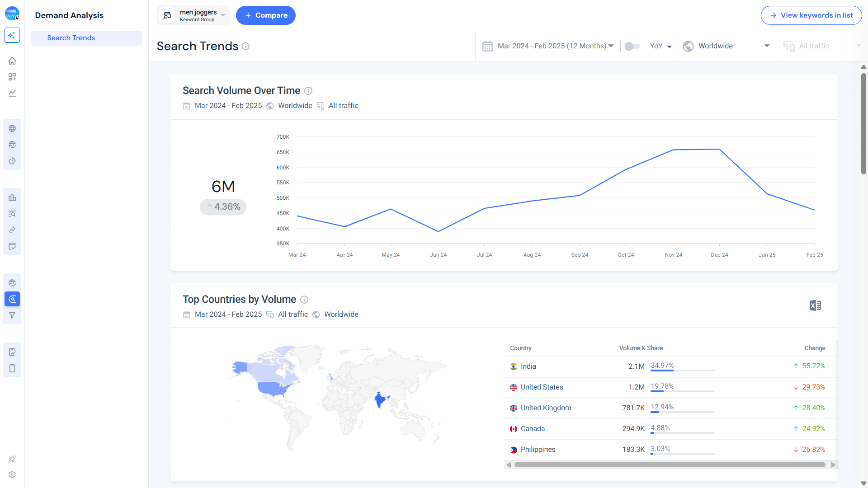868x488 pixels.
Task: Open the trend line chart icon in sidebar
Action: (x=12, y=93)
